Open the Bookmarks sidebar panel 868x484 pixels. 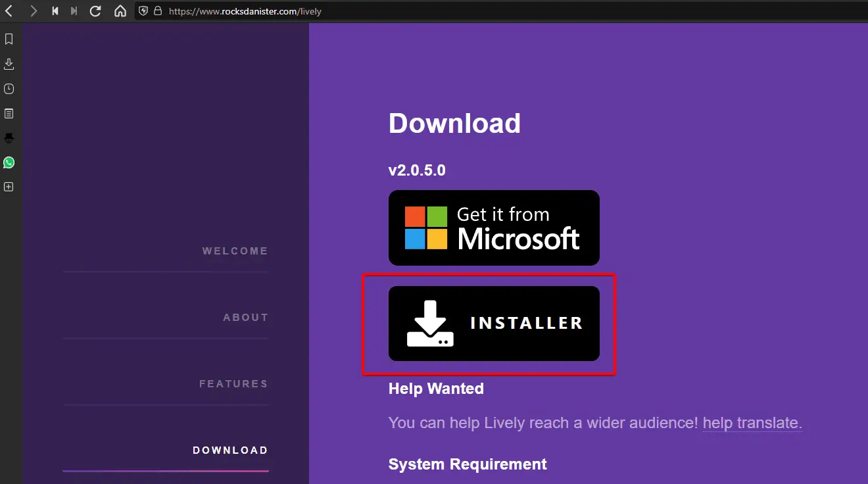tap(9, 39)
